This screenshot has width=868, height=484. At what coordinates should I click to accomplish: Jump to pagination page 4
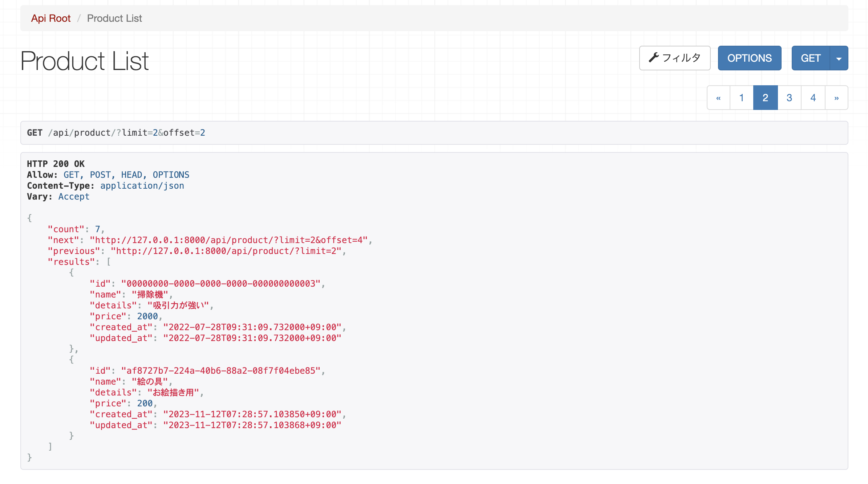pyautogui.click(x=813, y=98)
